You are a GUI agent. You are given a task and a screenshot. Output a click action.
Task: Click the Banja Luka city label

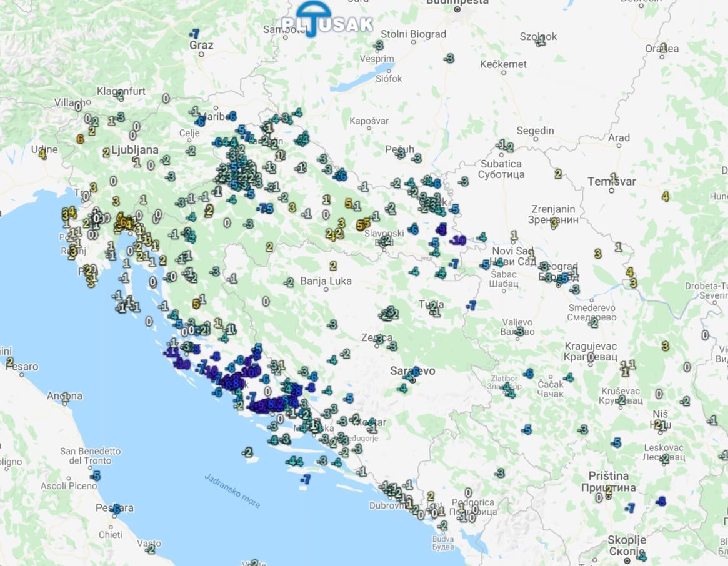point(326,281)
